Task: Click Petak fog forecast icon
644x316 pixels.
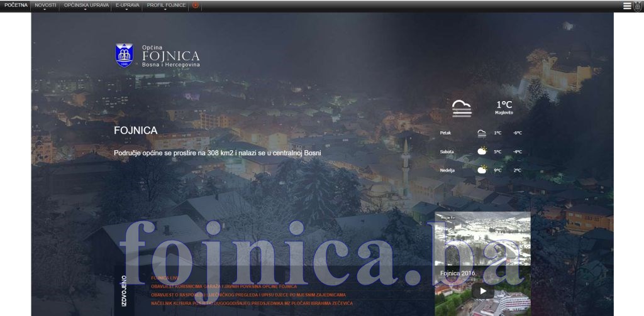Action: coord(481,133)
